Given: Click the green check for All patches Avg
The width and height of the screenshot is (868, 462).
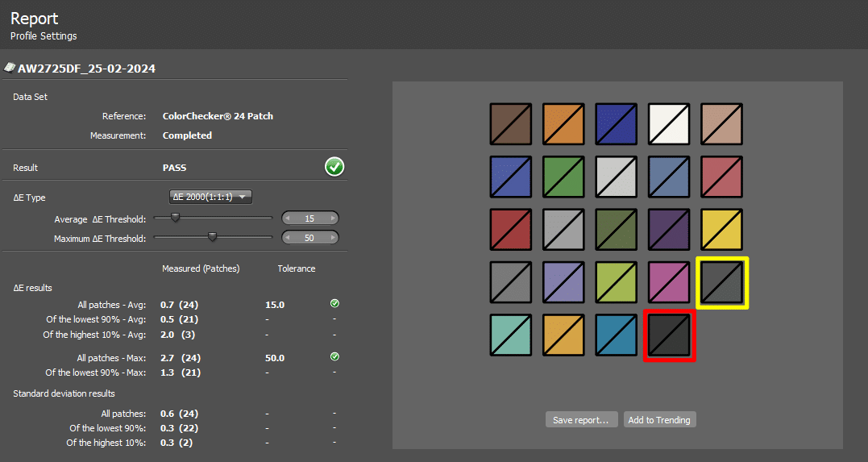Looking at the screenshot, I should point(334,304).
